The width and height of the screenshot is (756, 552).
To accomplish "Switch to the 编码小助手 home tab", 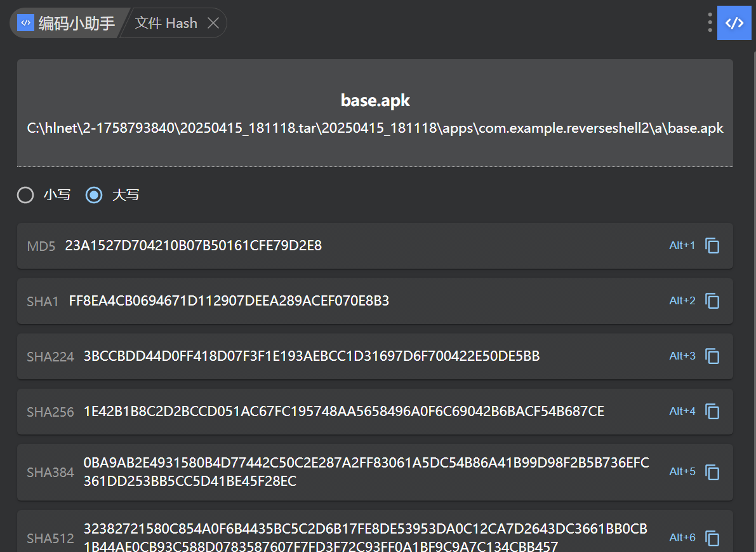I will [x=67, y=24].
